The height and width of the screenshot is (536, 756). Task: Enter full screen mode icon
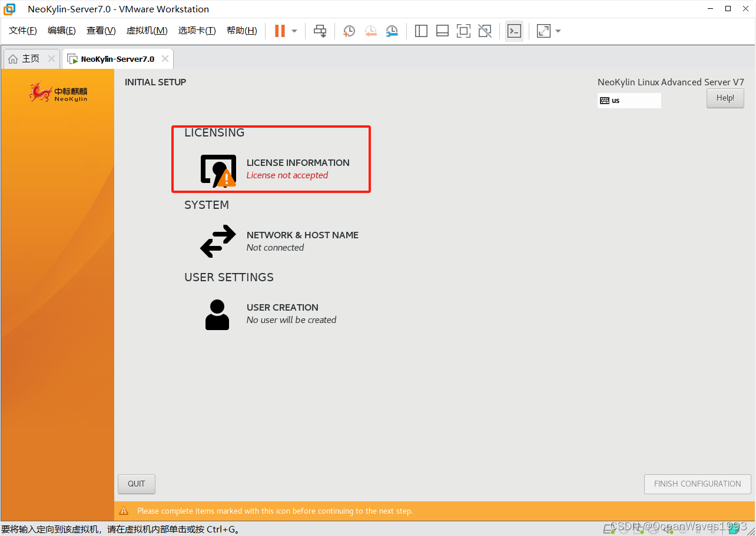pos(463,31)
